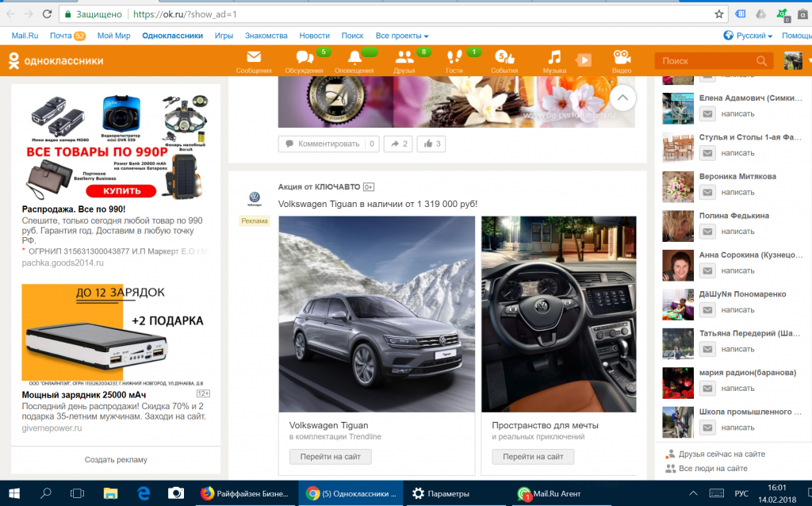Viewport: 812px width, 506px height.
Task: Click Все люди на сайте link
Action: 713,468
